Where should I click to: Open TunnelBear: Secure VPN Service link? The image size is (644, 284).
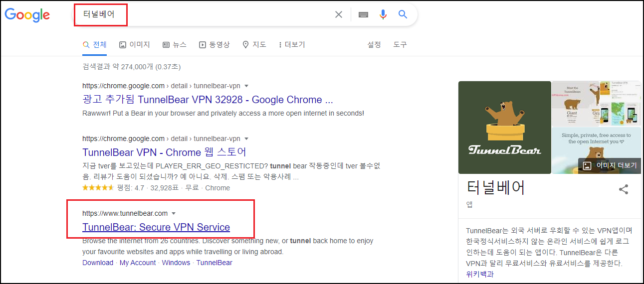(156, 227)
